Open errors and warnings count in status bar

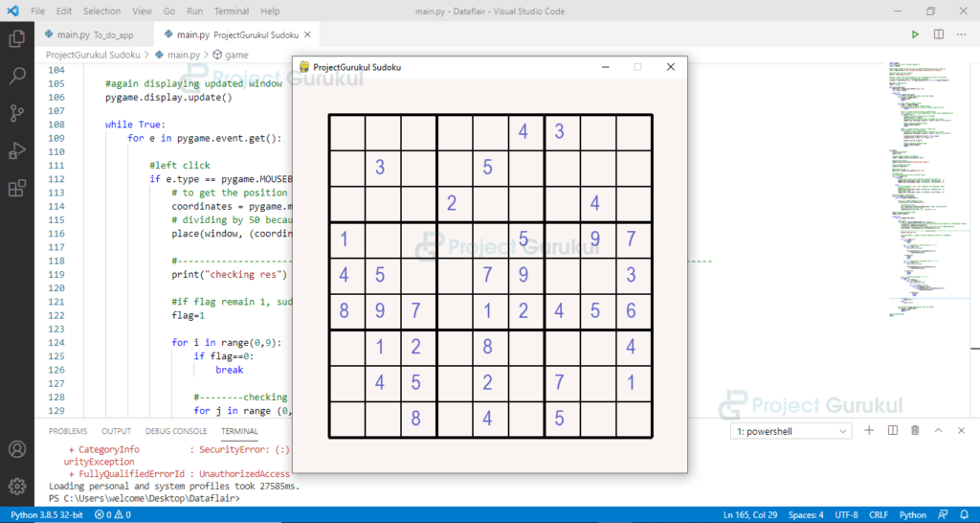point(113,515)
